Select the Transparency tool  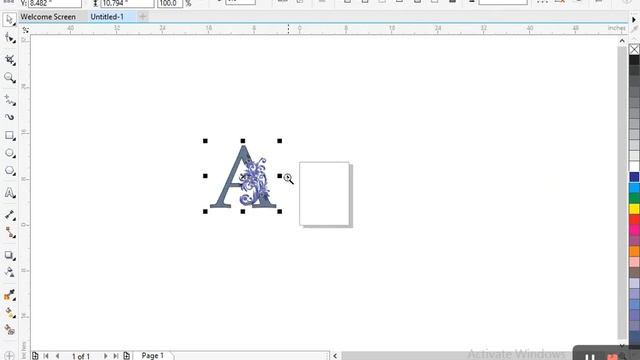[9, 272]
